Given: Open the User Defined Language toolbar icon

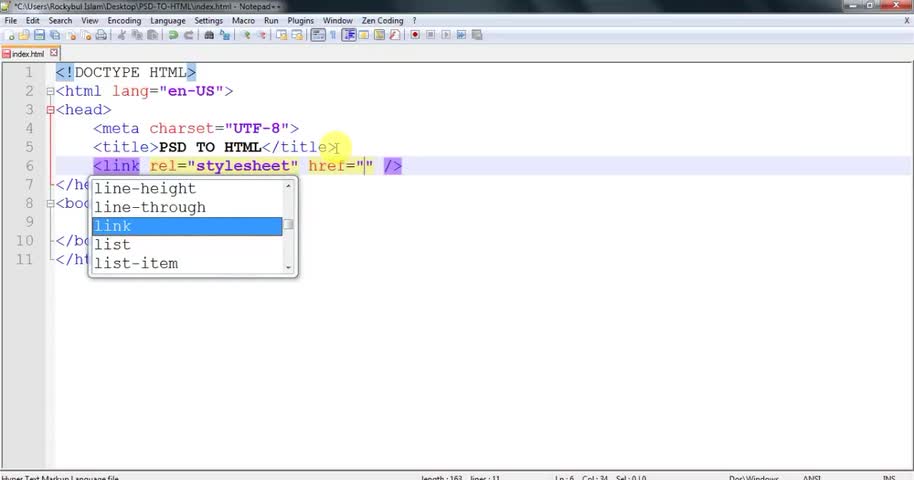Looking at the screenshot, I should pos(364,35).
